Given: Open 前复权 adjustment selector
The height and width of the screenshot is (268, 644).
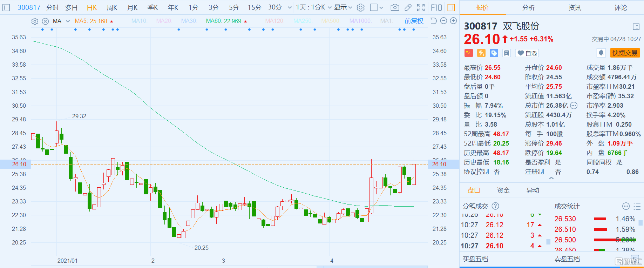Looking at the screenshot, I should point(414,21).
